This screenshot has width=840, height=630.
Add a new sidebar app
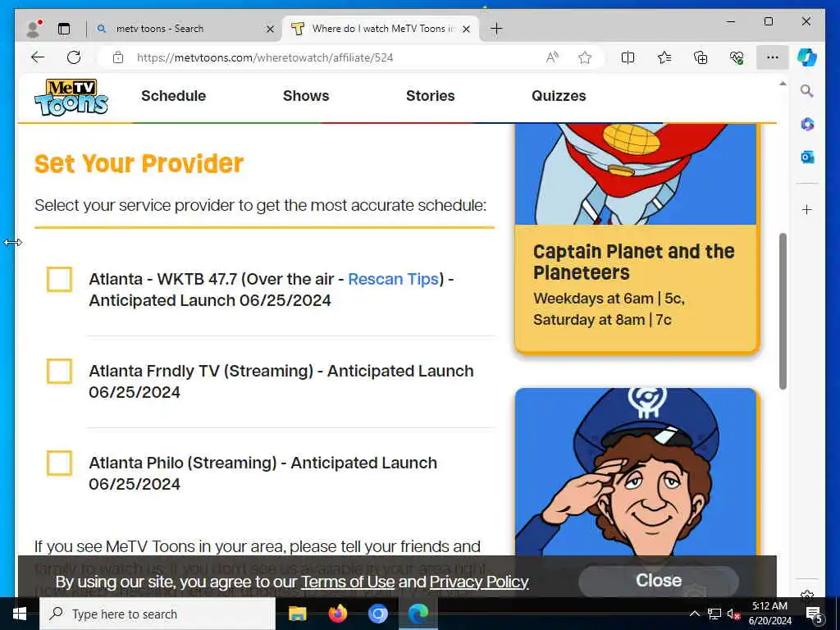point(807,209)
